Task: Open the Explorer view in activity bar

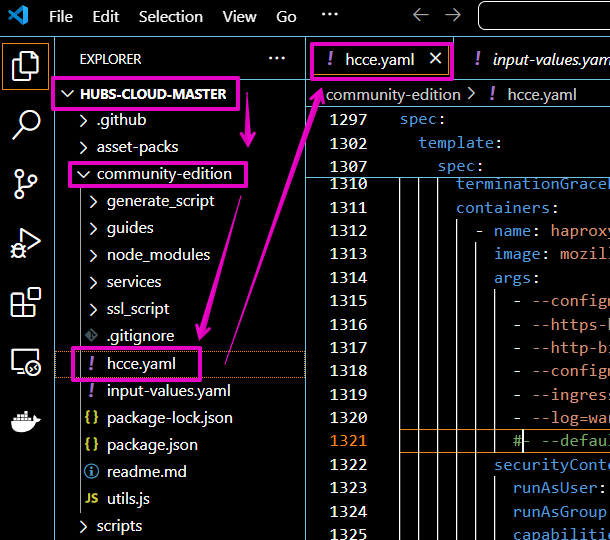Action: pos(25,66)
